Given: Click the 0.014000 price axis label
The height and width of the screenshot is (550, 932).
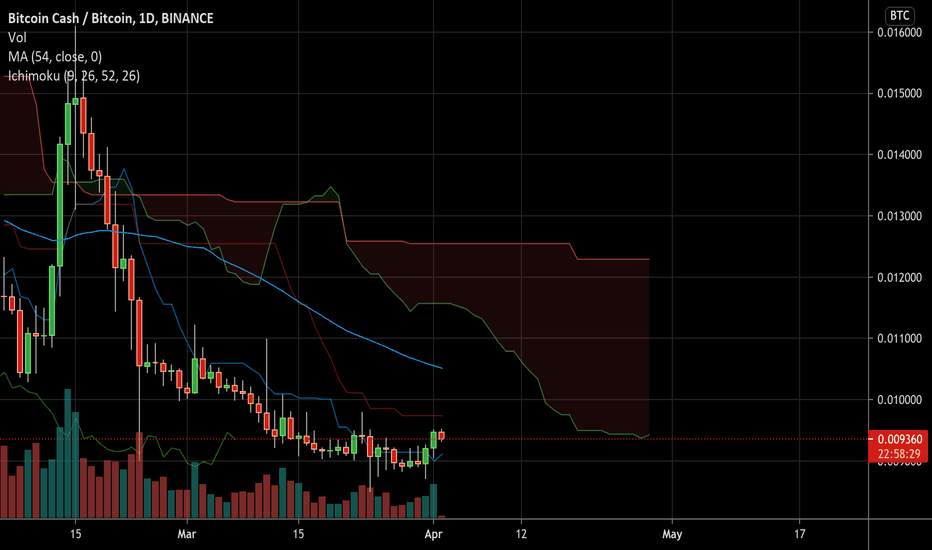Looking at the screenshot, I should [x=899, y=155].
